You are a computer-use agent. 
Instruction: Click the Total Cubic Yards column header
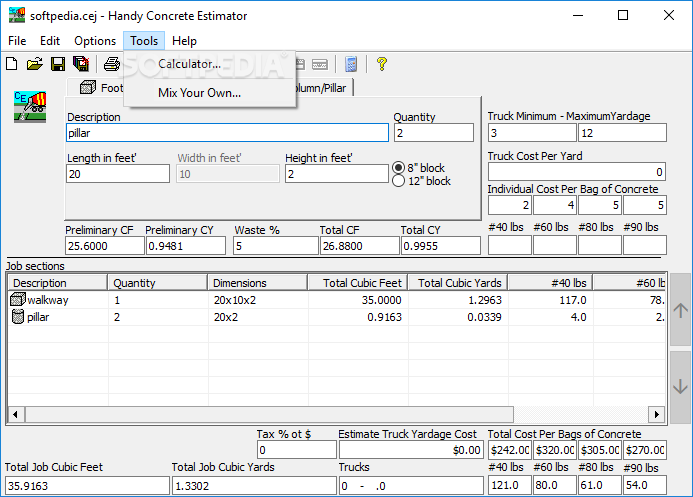click(x=457, y=283)
